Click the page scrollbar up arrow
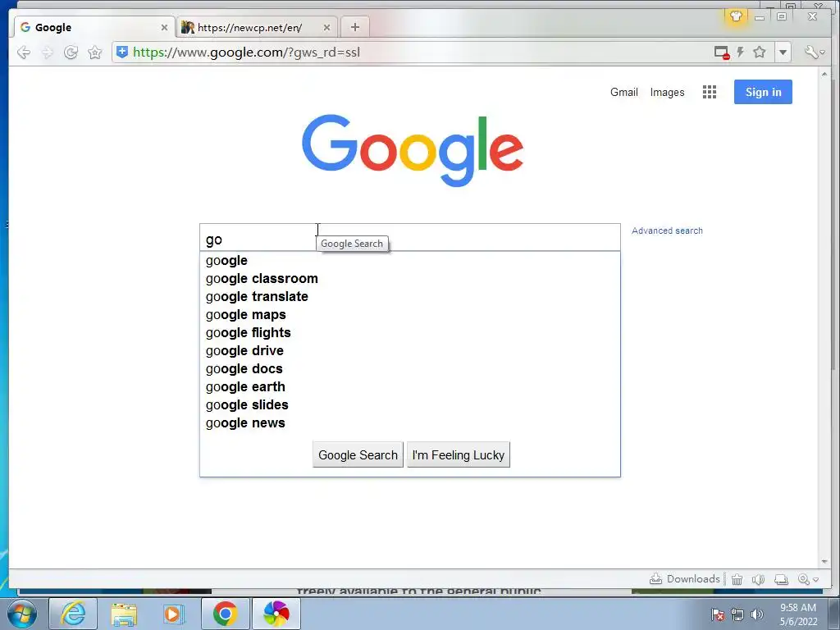Viewport: 840px width, 630px height. point(824,73)
